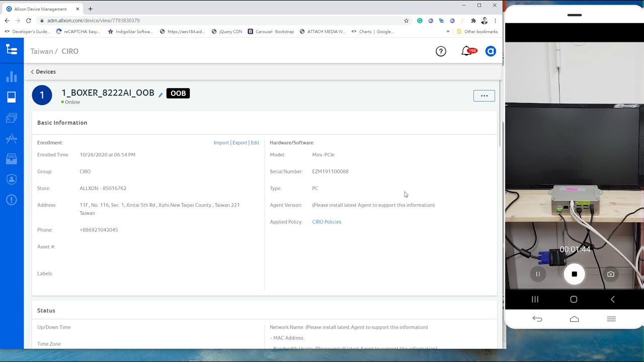Open the CIRO Policies link
The width and height of the screenshot is (644, 362).
[x=327, y=222]
